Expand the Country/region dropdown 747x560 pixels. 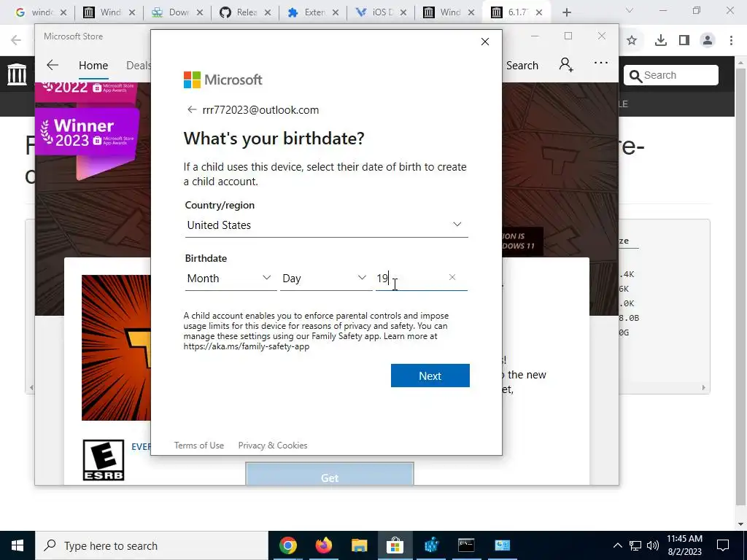pyautogui.click(x=326, y=225)
